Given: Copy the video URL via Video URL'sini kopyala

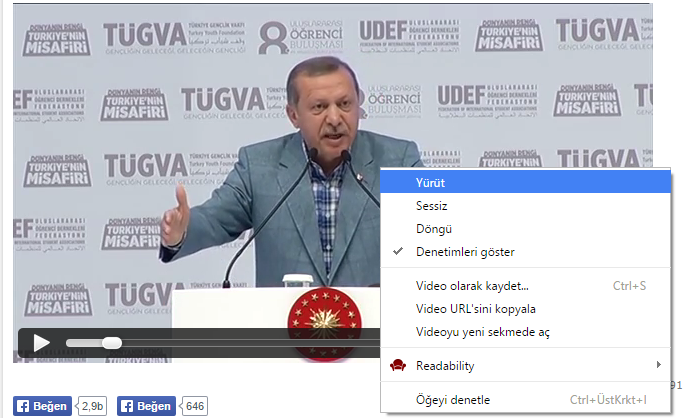Looking at the screenshot, I should [476, 309].
